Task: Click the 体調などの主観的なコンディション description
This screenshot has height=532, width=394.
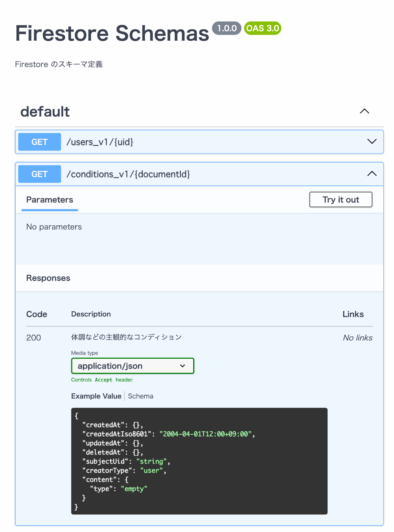Action: click(126, 337)
